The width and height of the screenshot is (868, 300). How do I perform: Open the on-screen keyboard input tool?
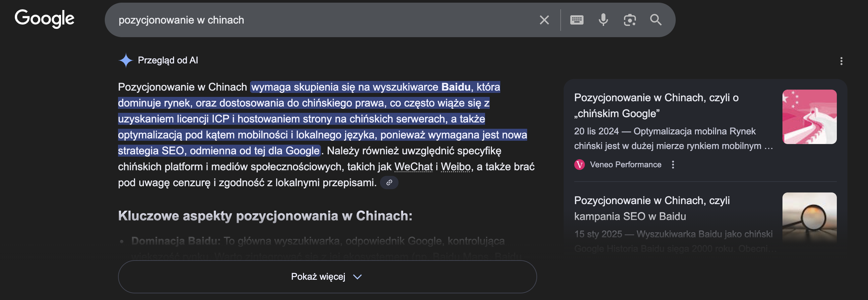tap(577, 20)
